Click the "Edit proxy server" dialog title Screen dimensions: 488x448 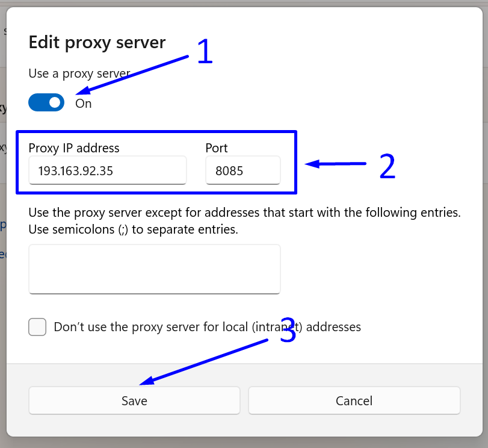click(97, 43)
